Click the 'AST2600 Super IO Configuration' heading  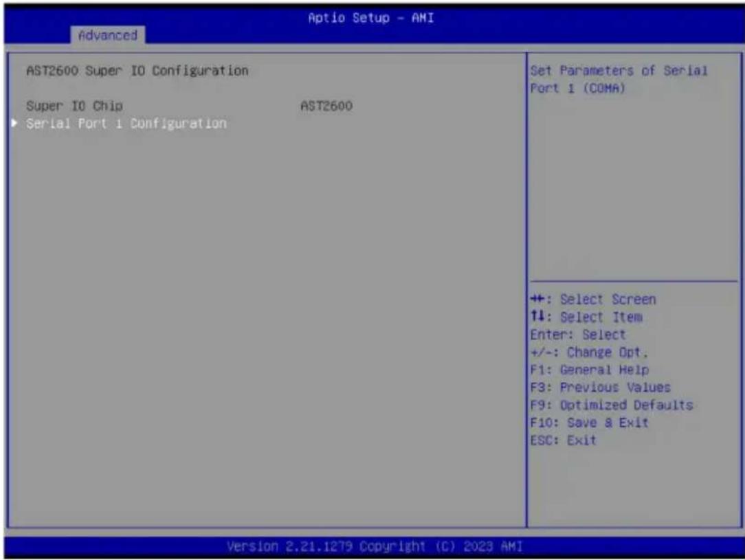click(x=137, y=71)
